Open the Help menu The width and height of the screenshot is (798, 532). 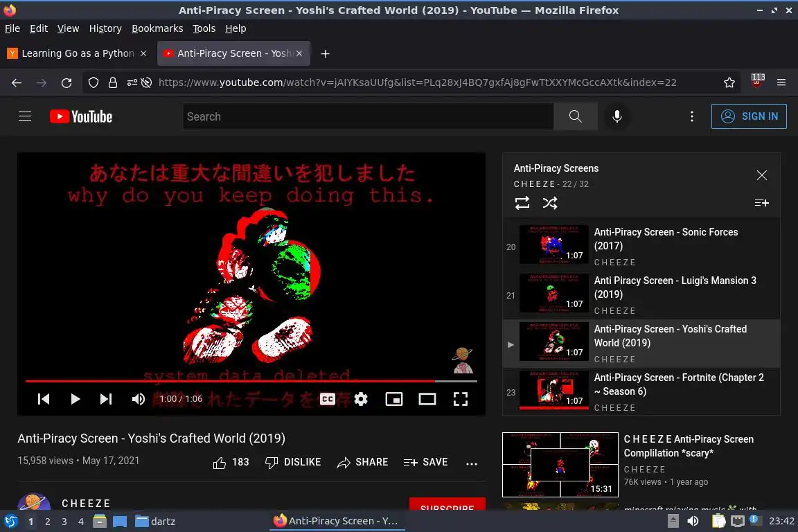point(236,28)
